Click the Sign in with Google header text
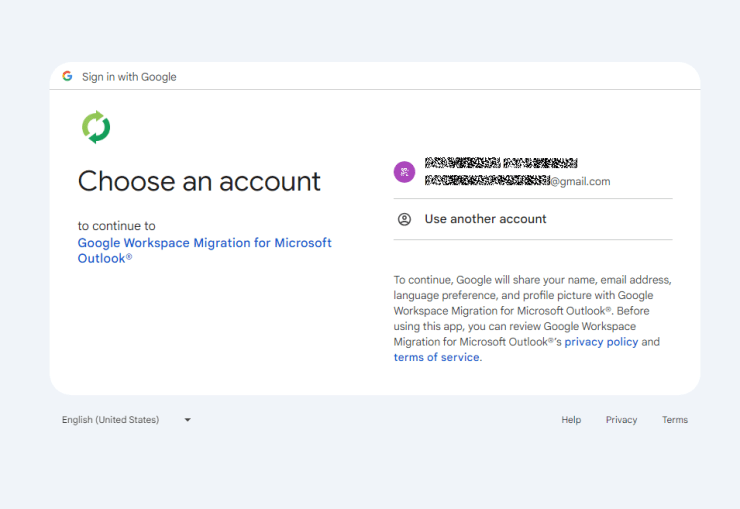Viewport: 740px width, 509px height. pos(129,76)
